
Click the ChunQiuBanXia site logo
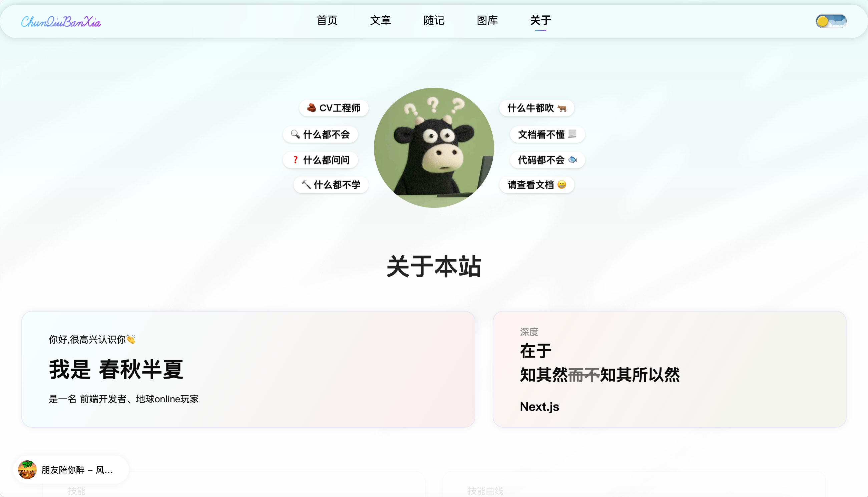click(x=61, y=21)
